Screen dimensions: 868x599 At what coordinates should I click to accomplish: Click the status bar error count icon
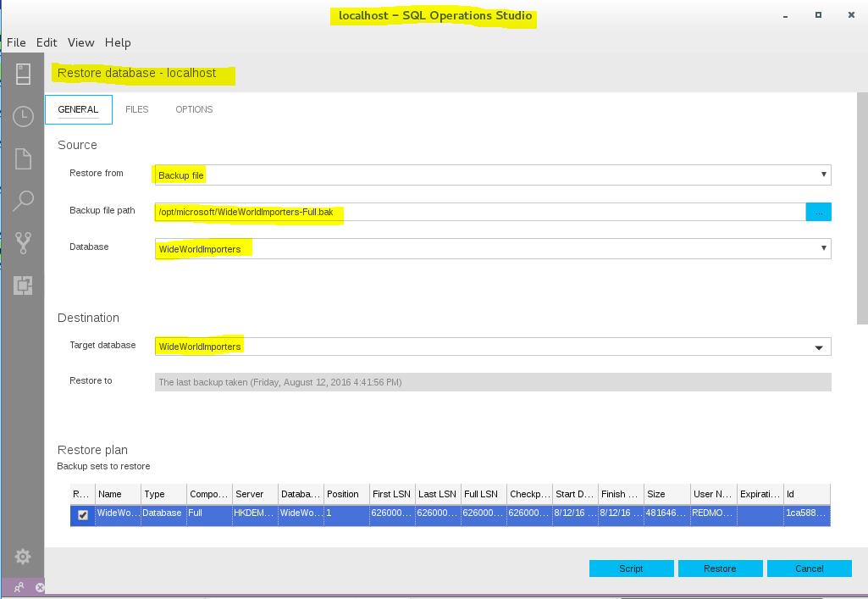click(x=40, y=587)
